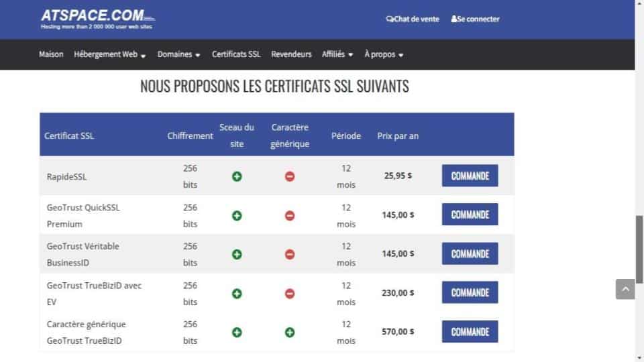Viewport: 644px width, 362px height.
Task: Click the Chiffrement column header
Action: (x=190, y=136)
